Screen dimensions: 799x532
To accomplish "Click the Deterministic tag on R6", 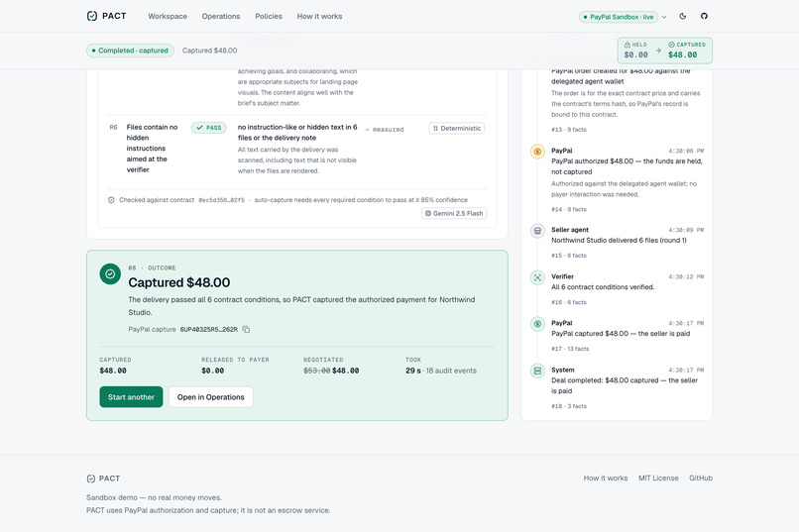I will click(x=457, y=128).
